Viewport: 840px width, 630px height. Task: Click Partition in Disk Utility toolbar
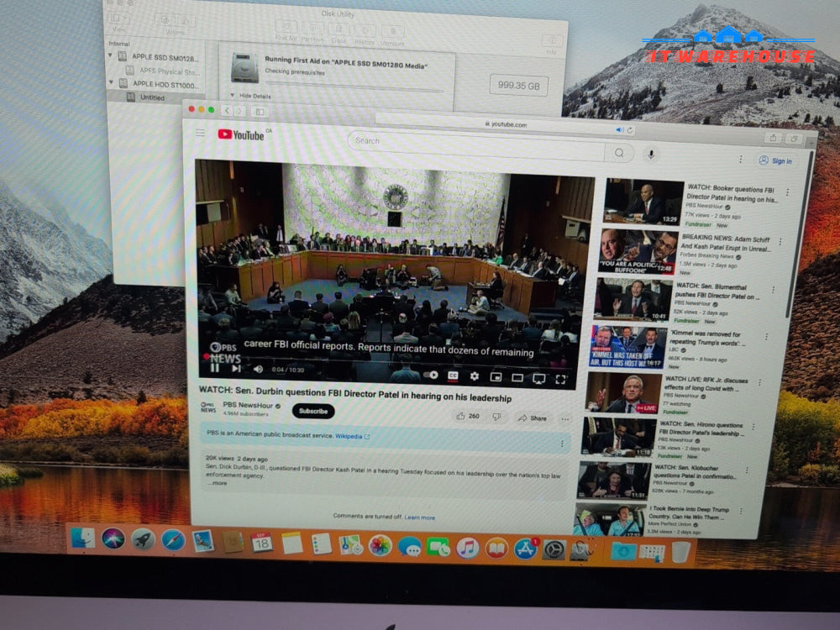click(x=312, y=32)
